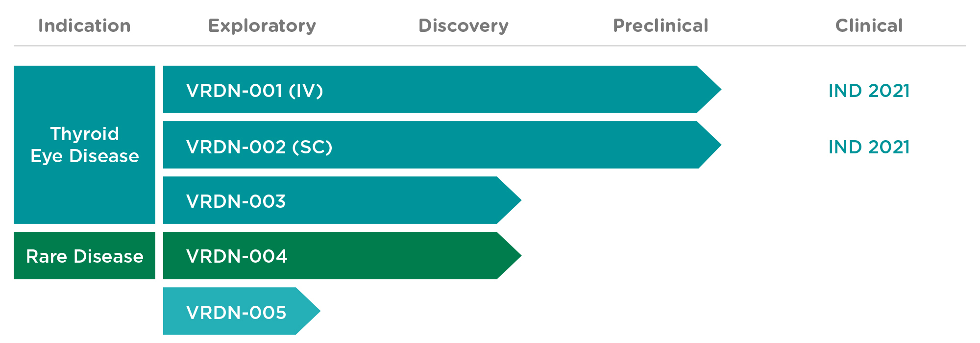
Task: Open the Clinical stage header
Action: (x=869, y=26)
